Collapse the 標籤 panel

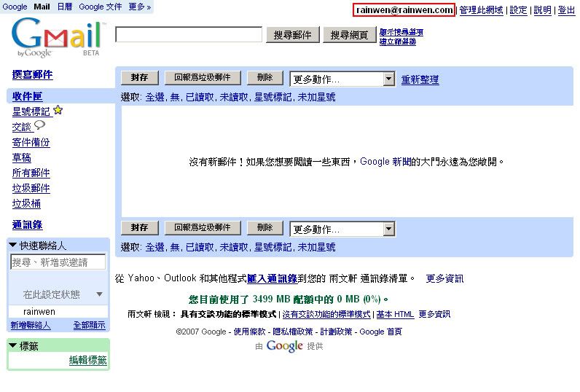[x=12, y=345]
